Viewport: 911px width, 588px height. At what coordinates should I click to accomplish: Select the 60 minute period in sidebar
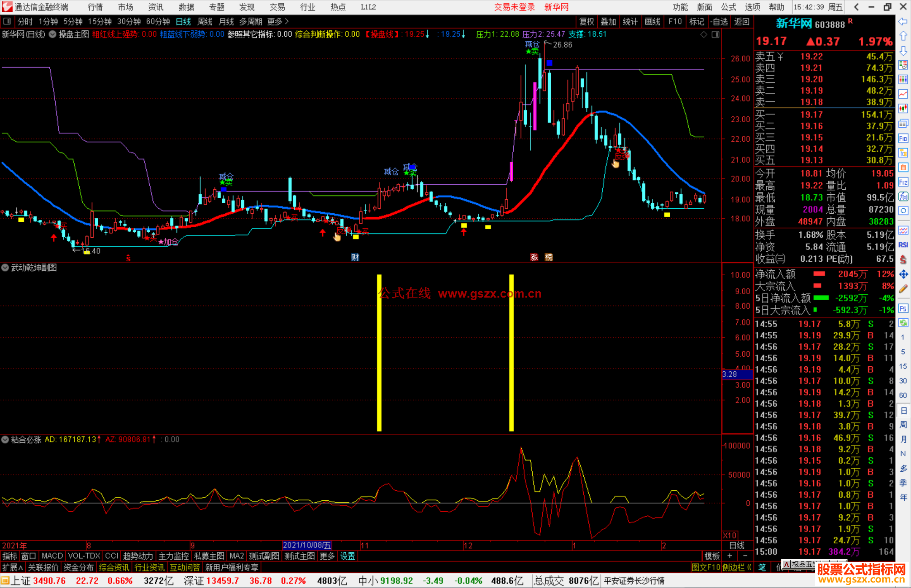point(903,395)
